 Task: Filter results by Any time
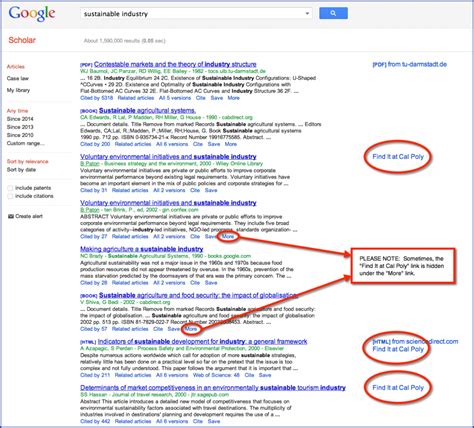pyautogui.click(x=17, y=111)
